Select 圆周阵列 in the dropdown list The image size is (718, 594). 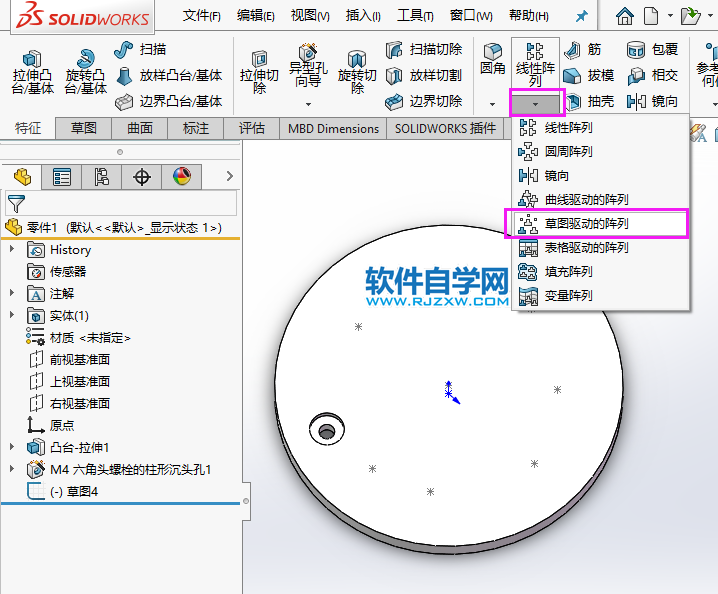click(568, 151)
